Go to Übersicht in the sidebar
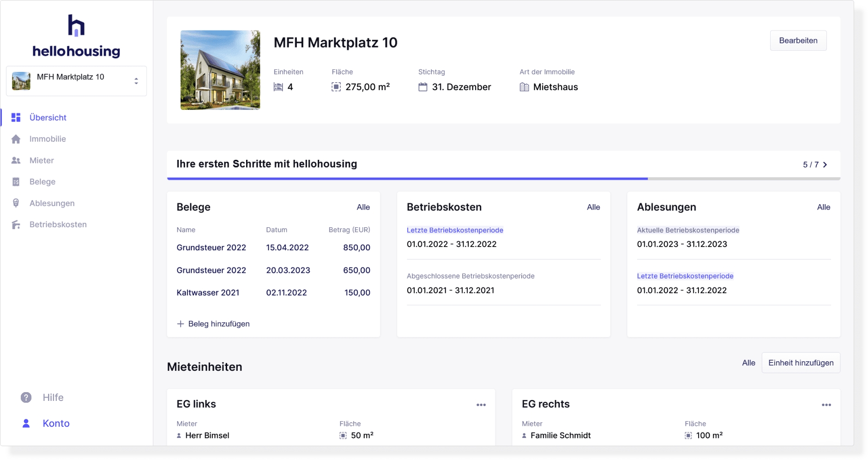The height and width of the screenshot is (460, 868). (x=48, y=117)
